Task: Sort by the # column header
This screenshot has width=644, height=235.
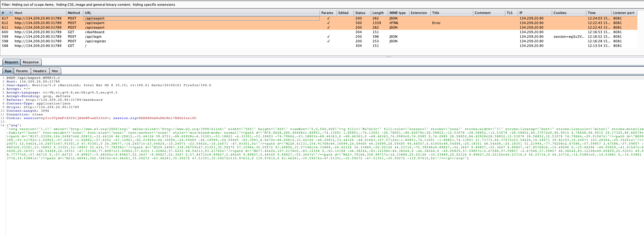Action: [x=6, y=13]
